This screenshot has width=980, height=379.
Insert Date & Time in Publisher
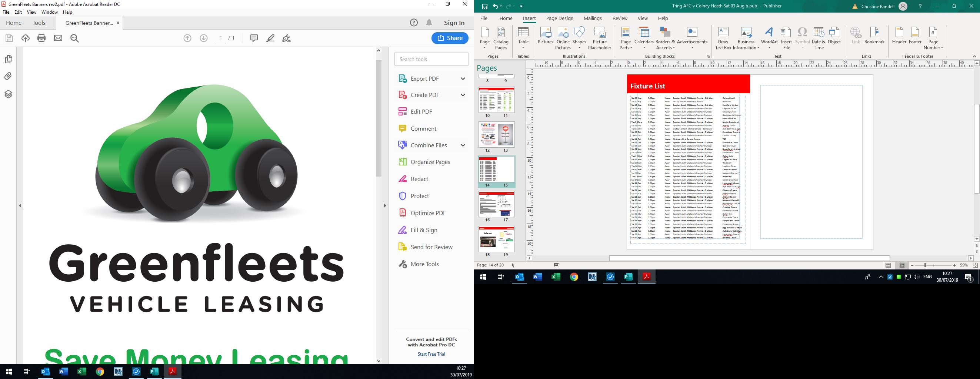818,38
